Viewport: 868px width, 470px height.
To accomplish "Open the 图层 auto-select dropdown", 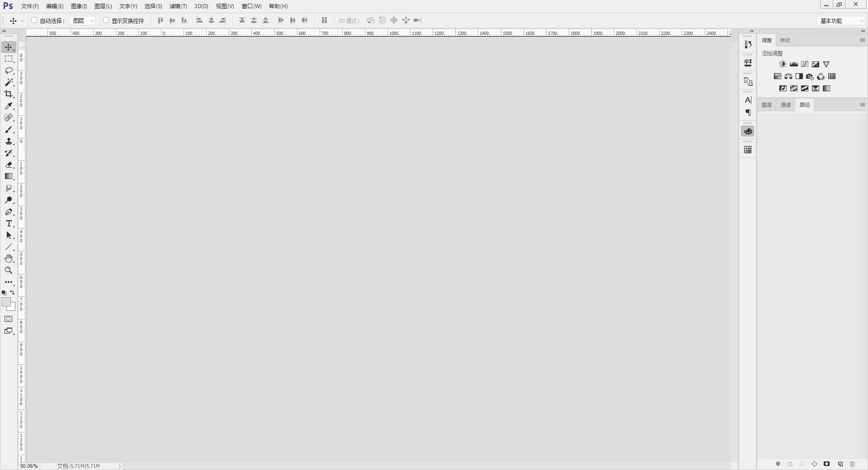I will pos(82,21).
